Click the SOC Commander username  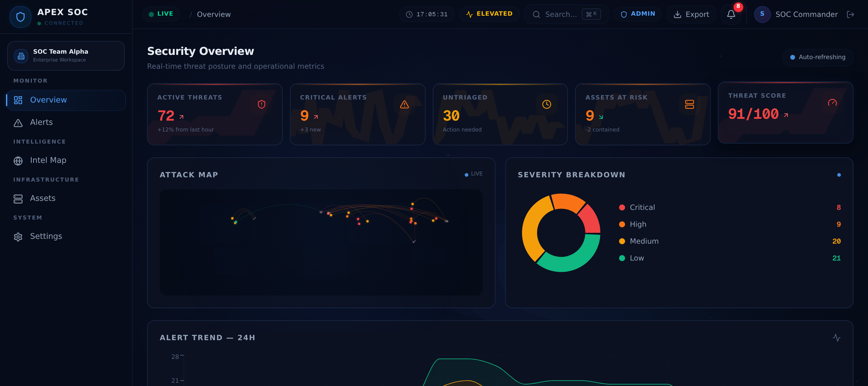[806, 14]
